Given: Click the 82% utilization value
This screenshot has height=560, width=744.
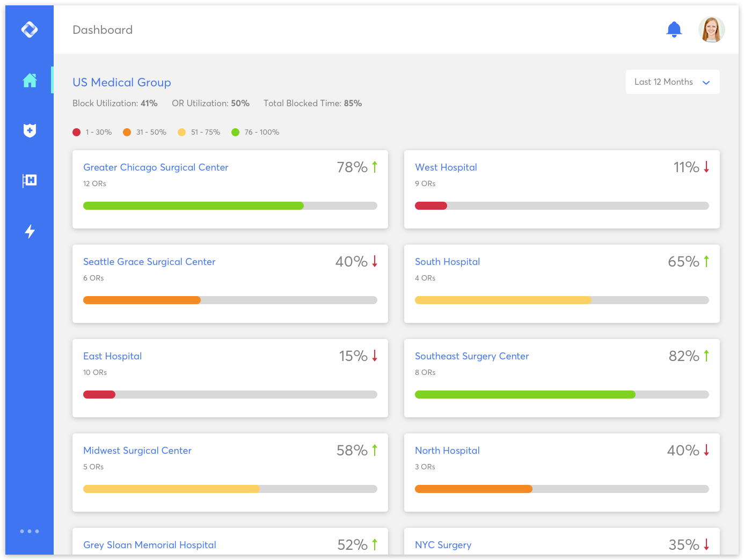Looking at the screenshot, I should [x=684, y=356].
